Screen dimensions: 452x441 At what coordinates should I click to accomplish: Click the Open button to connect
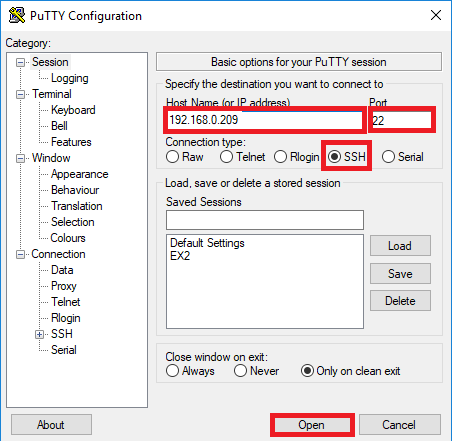[x=312, y=425]
